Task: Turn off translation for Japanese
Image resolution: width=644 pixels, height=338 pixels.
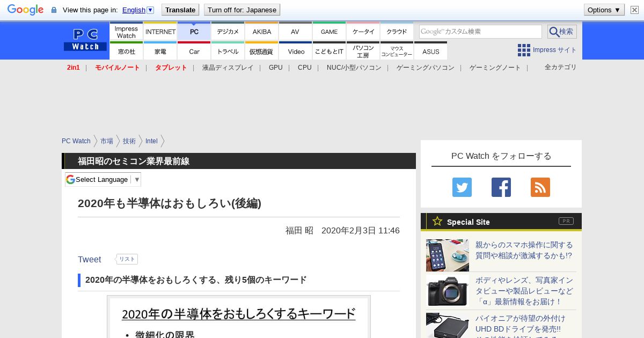Action: click(242, 10)
